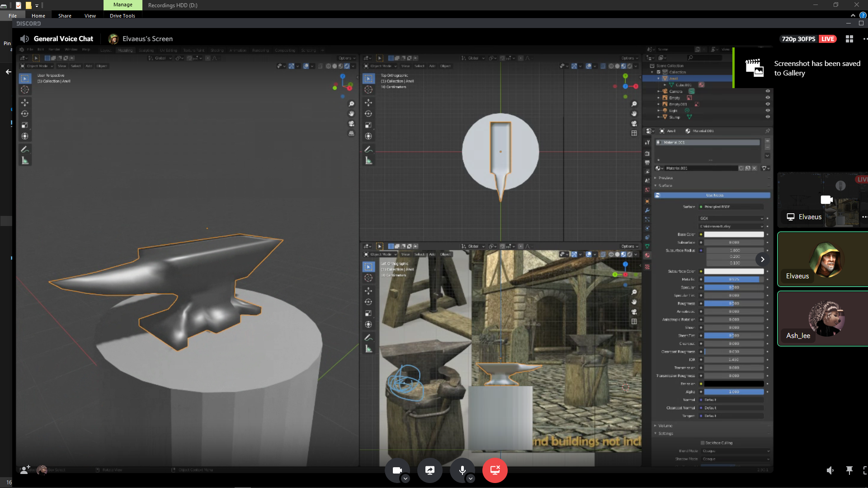The height and width of the screenshot is (488, 868).
Task: Click the LIVE badge in header
Action: (828, 39)
